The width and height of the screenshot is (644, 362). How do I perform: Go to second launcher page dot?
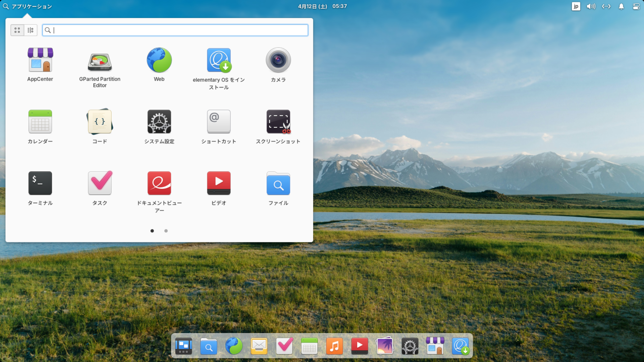pyautogui.click(x=166, y=231)
